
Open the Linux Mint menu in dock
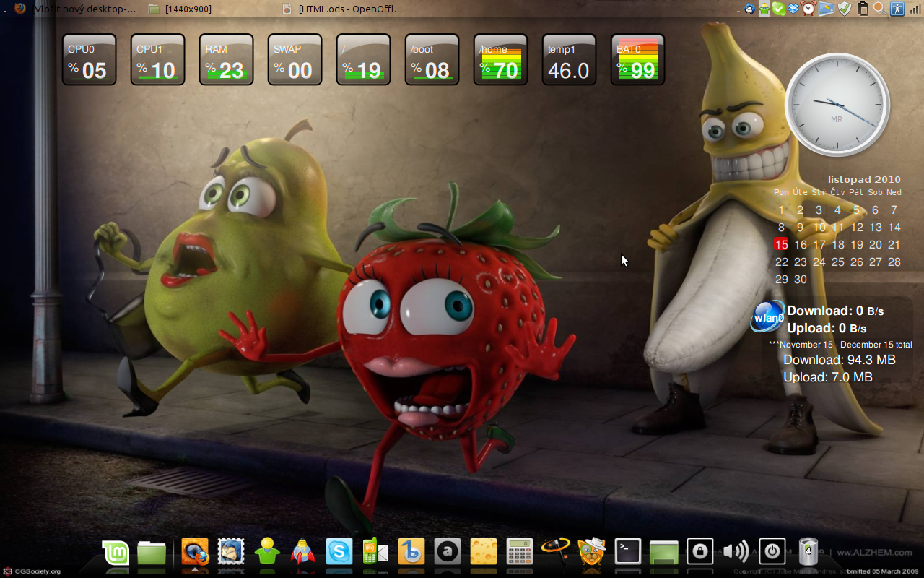tap(115, 553)
